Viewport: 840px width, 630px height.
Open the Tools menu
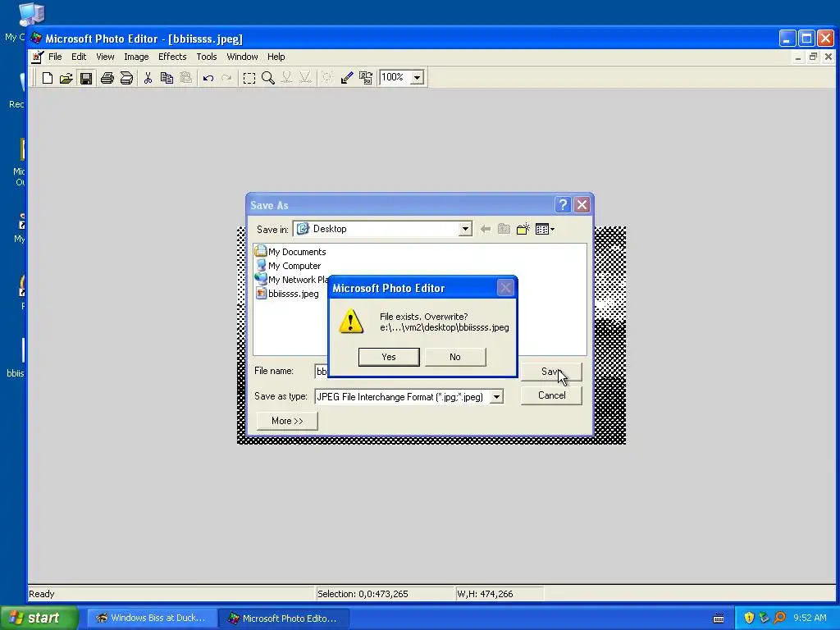point(206,57)
